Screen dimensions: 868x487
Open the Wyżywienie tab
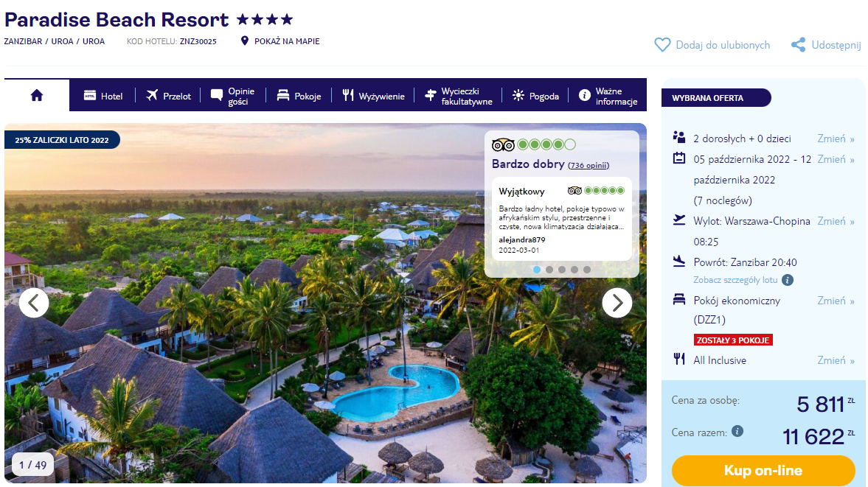pos(373,96)
